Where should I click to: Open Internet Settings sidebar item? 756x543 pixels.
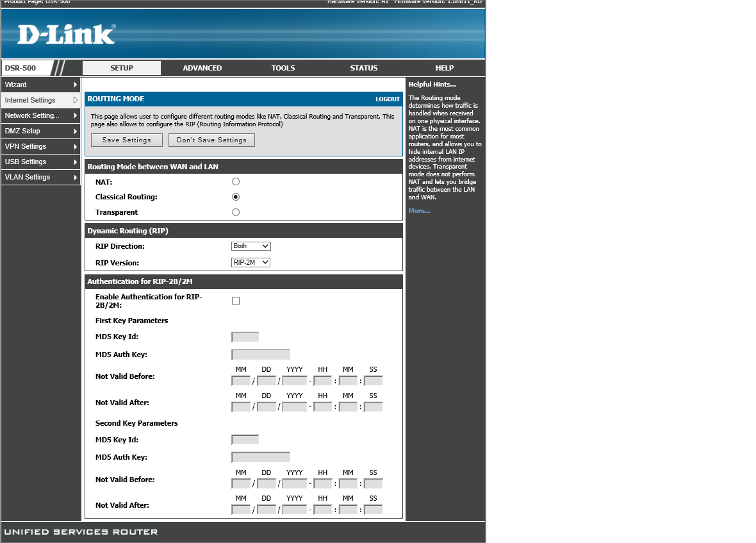point(30,100)
